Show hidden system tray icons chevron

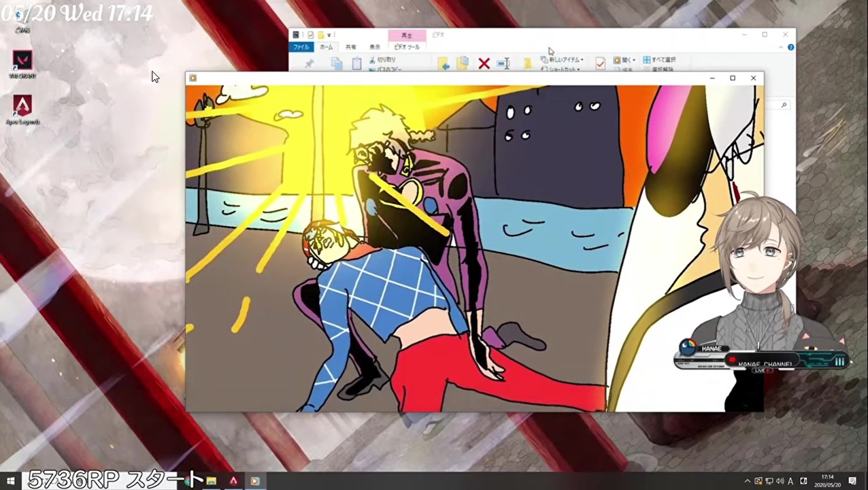747,480
